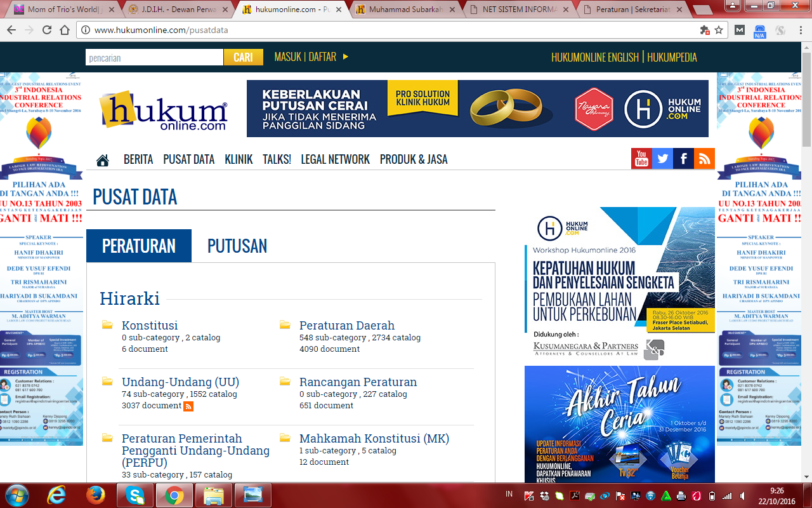Click the browser home button

(65, 30)
